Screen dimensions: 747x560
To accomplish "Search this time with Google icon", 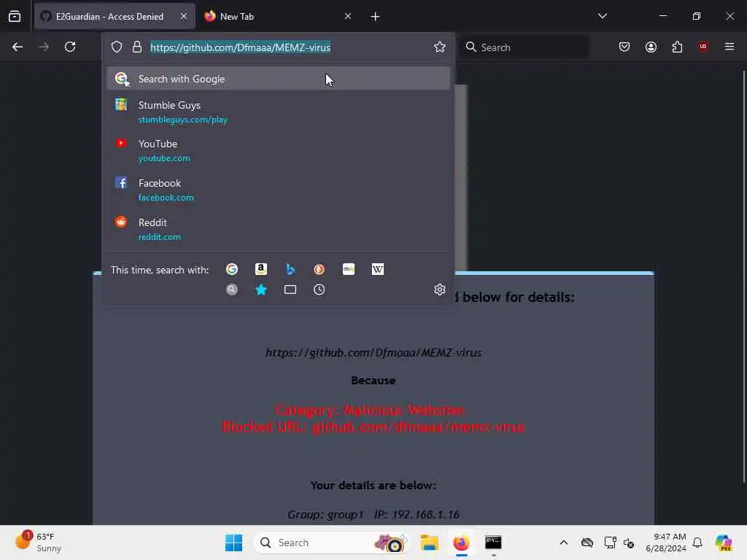I will coord(232,270).
